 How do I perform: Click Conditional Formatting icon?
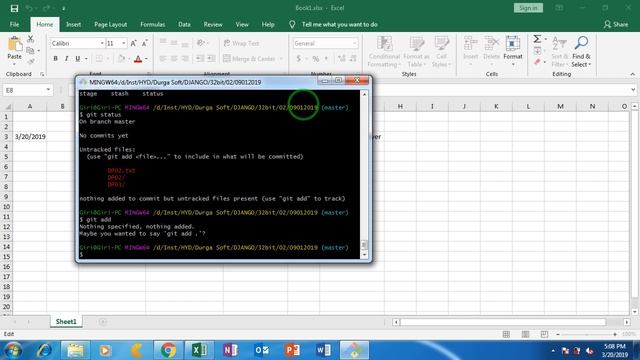[x=384, y=43]
